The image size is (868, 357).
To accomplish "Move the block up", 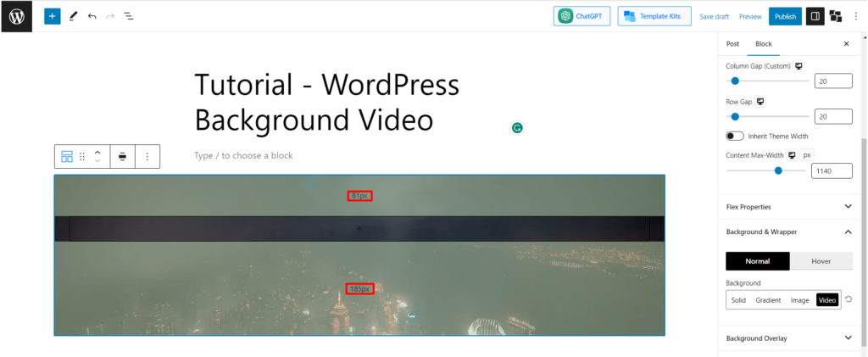I will click(x=97, y=152).
